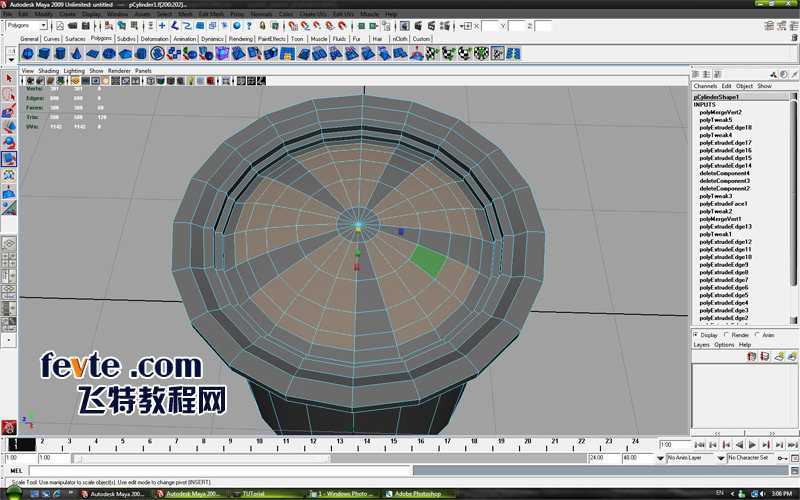Click the current time input field

coord(674,444)
